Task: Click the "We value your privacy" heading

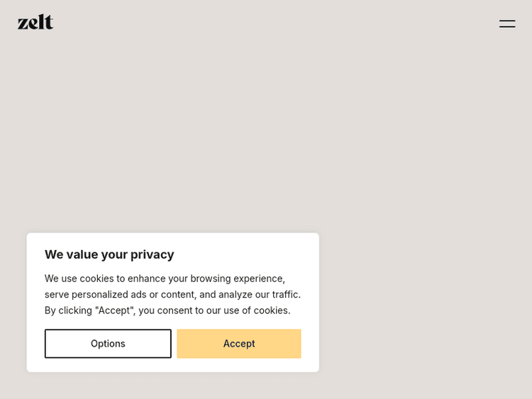Action: click(109, 254)
